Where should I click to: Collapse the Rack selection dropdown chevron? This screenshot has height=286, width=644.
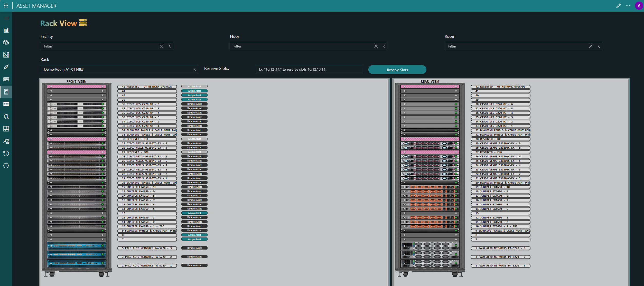pos(194,69)
